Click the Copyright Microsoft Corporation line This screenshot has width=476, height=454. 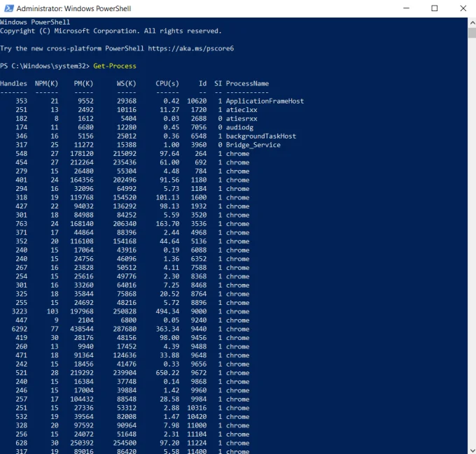pyautogui.click(x=111, y=31)
